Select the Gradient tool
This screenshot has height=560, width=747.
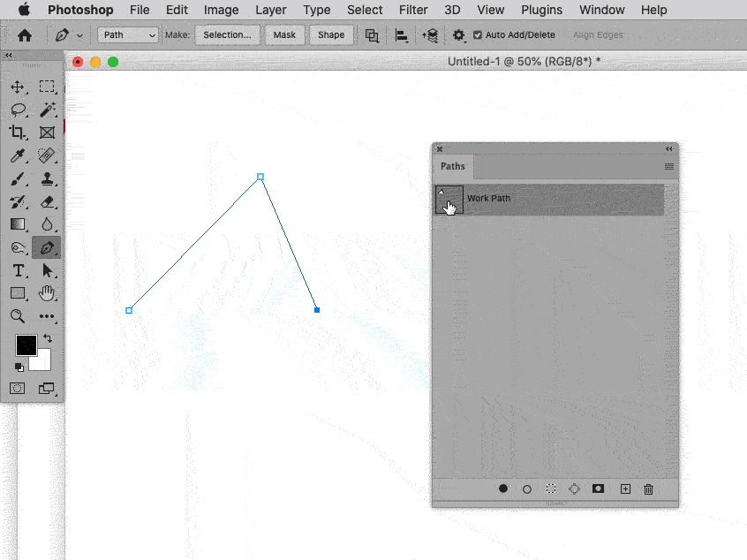tap(18, 224)
